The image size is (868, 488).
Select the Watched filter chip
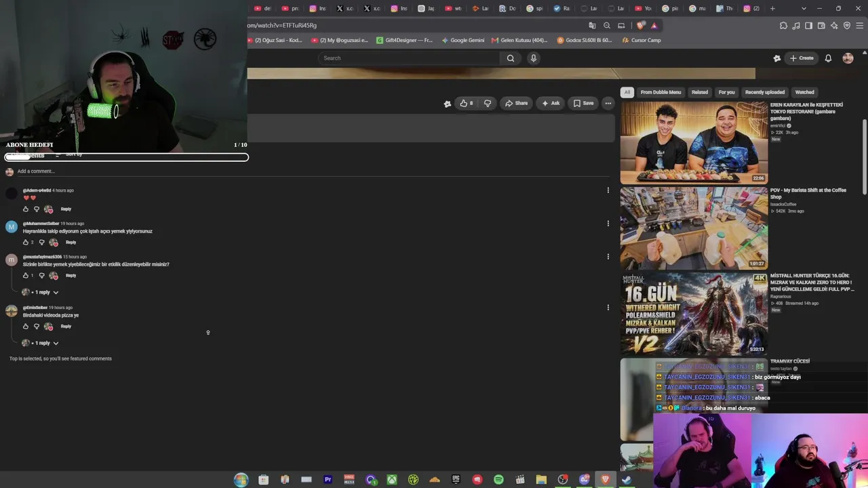click(x=804, y=92)
